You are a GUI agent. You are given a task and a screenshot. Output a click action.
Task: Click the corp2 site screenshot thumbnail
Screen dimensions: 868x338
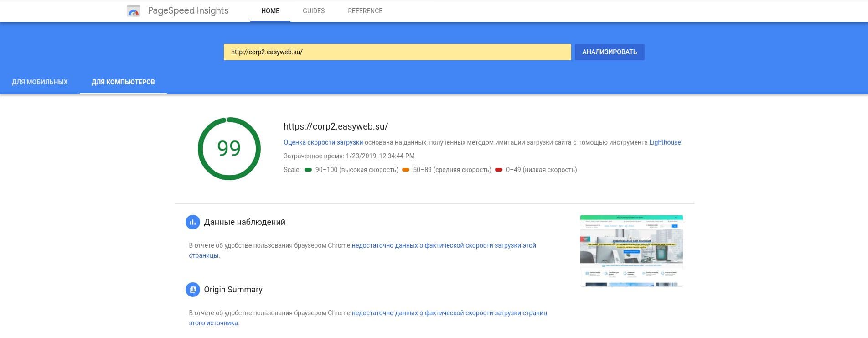pos(631,251)
